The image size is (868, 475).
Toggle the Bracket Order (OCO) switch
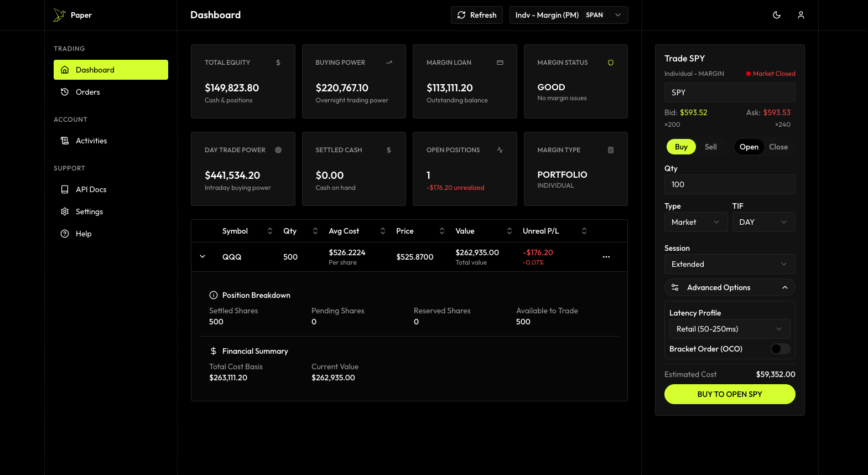tap(781, 349)
